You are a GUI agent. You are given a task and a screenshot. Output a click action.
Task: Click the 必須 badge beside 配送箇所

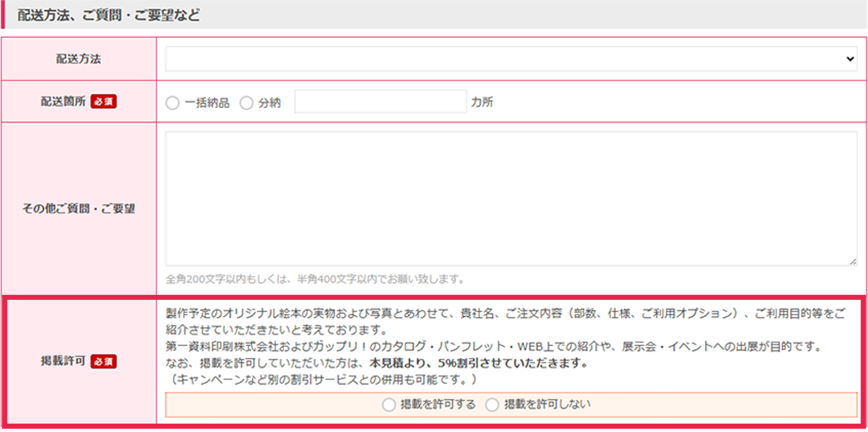tap(104, 102)
